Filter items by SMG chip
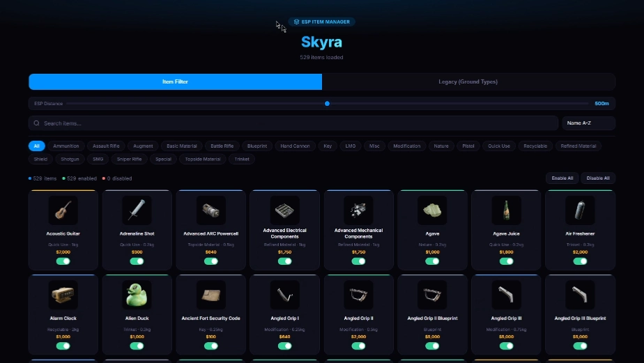Viewport: 644px width, 363px height. tap(98, 159)
